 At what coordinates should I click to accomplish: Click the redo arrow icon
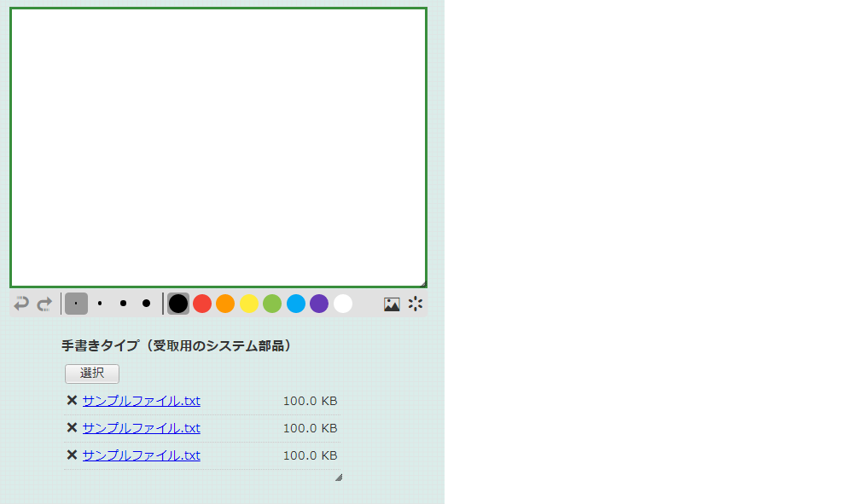click(44, 304)
